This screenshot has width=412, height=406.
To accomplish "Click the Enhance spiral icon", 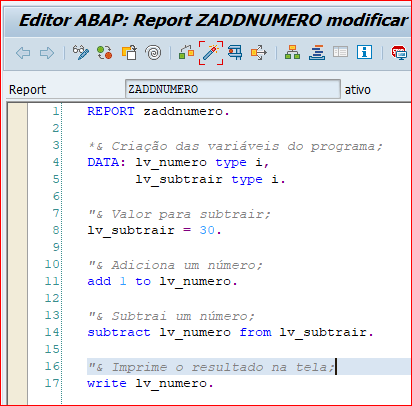I will click(x=153, y=53).
